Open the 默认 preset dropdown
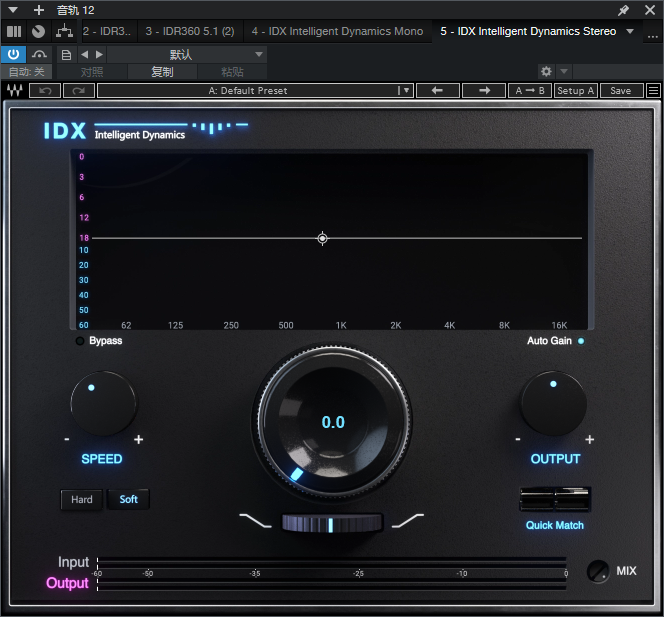 click(187, 55)
